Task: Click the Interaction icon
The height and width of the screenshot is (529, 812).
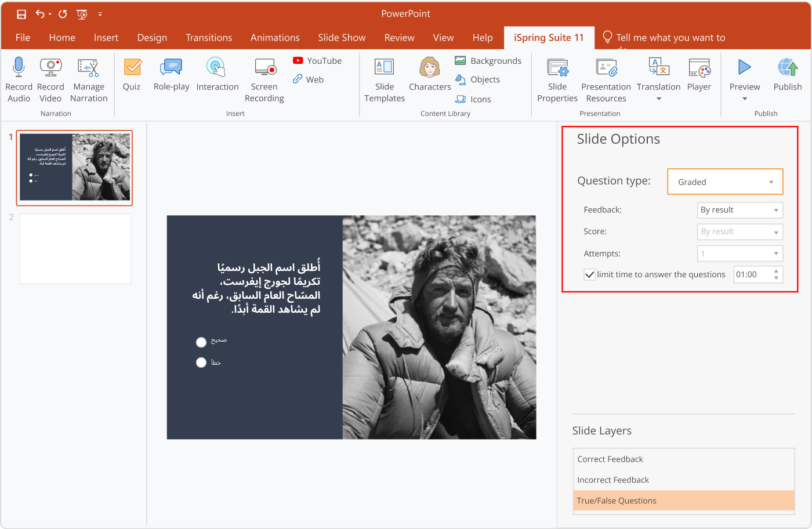Action: 216,67
